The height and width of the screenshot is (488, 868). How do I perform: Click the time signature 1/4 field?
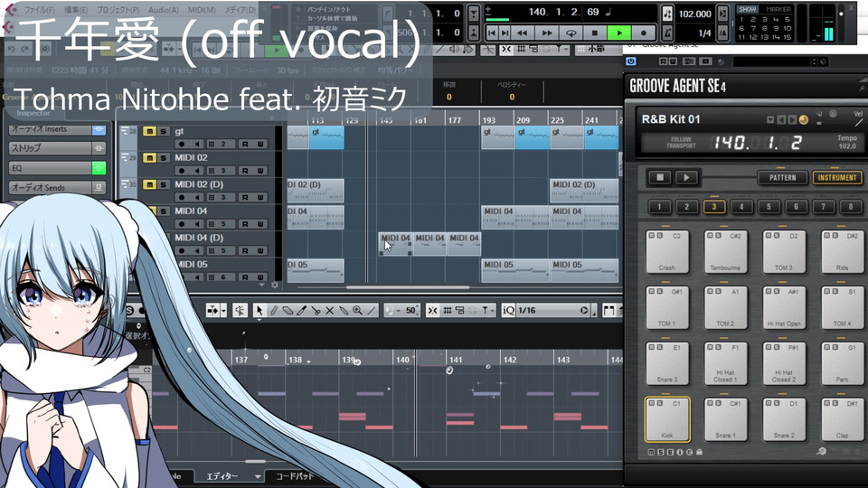(704, 33)
